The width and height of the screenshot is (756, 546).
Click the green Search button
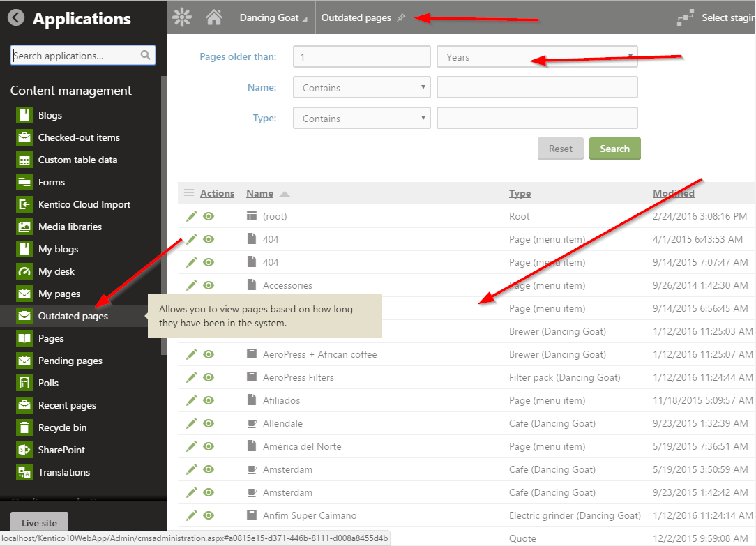pyautogui.click(x=614, y=149)
